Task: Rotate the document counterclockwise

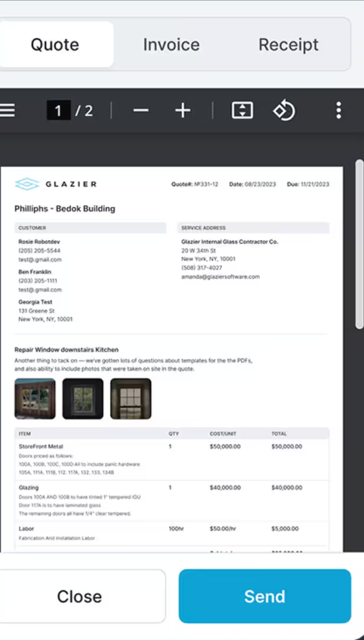Action: [284, 110]
